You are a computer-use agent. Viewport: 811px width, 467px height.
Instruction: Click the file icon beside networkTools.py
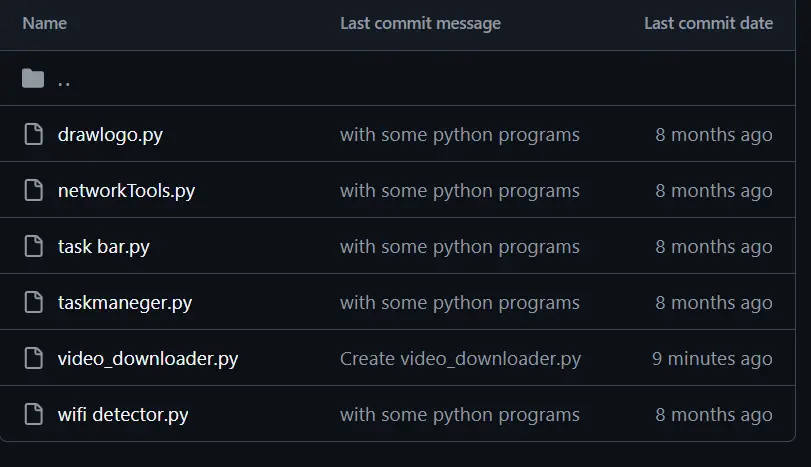coord(33,191)
